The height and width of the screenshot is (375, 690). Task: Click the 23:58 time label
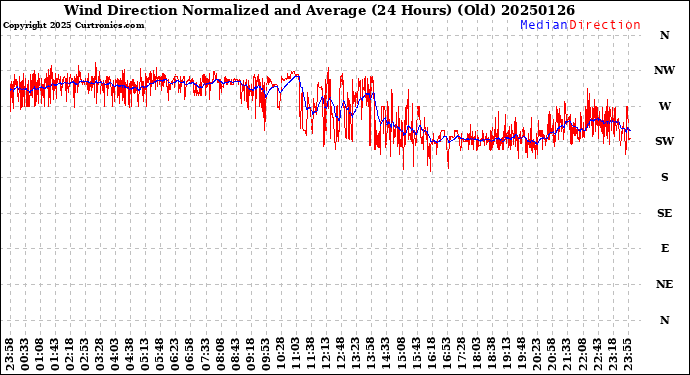click(x=10, y=355)
